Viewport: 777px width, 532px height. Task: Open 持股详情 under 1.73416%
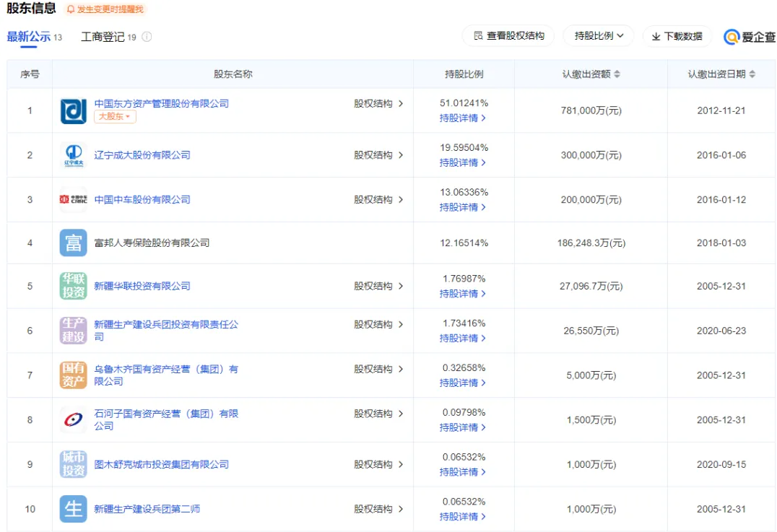(463, 339)
